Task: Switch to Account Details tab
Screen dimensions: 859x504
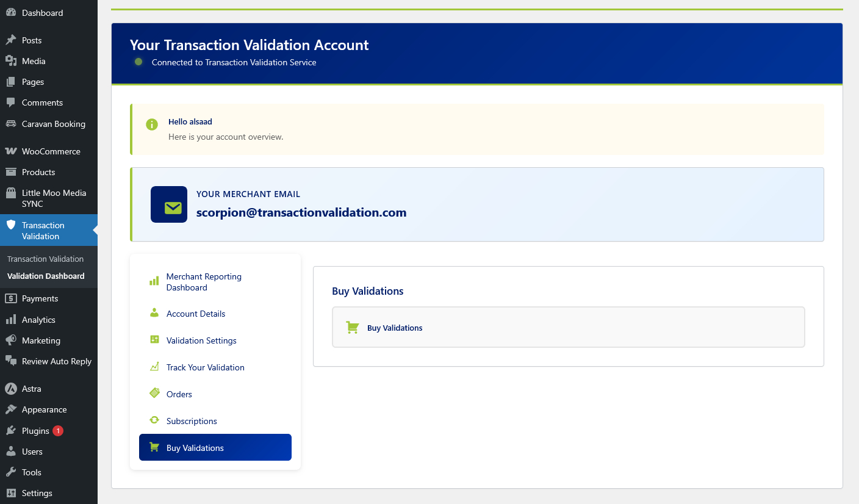Action: pos(215,314)
